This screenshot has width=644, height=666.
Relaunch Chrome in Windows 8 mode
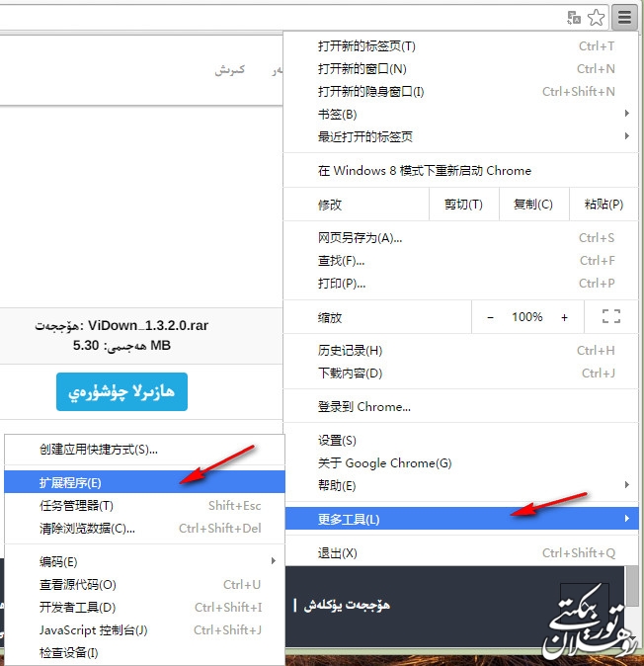click(461, 171)
